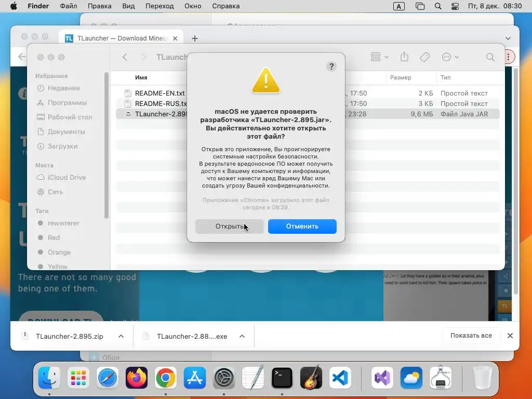Screen dimensions: 532x399
Task: Open the Finder action ellipsis menu
Action: coord(450,57)
